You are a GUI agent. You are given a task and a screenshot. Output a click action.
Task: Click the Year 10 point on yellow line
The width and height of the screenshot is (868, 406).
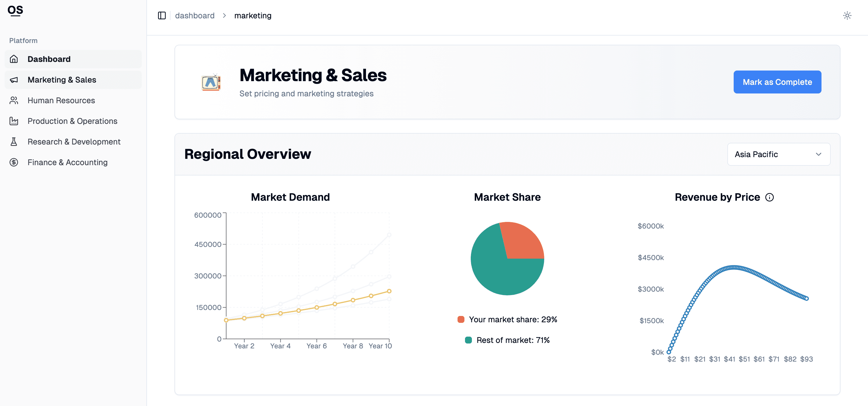[389, 291]
